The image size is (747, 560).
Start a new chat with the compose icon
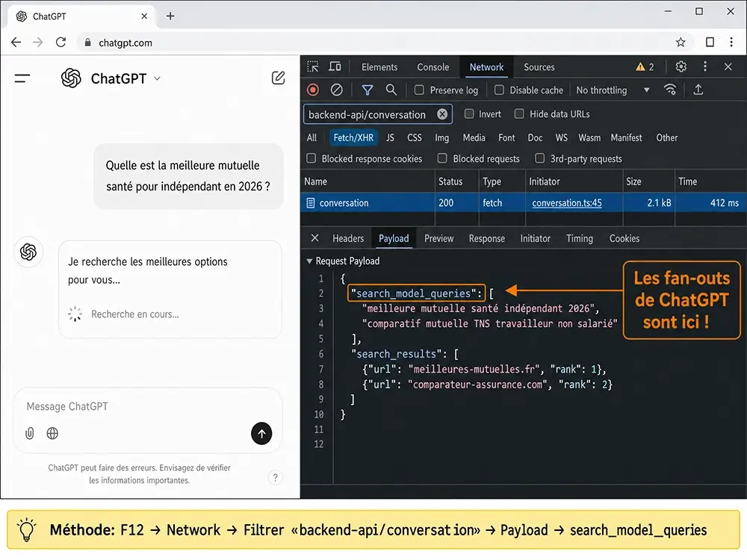tap(278, 78)
